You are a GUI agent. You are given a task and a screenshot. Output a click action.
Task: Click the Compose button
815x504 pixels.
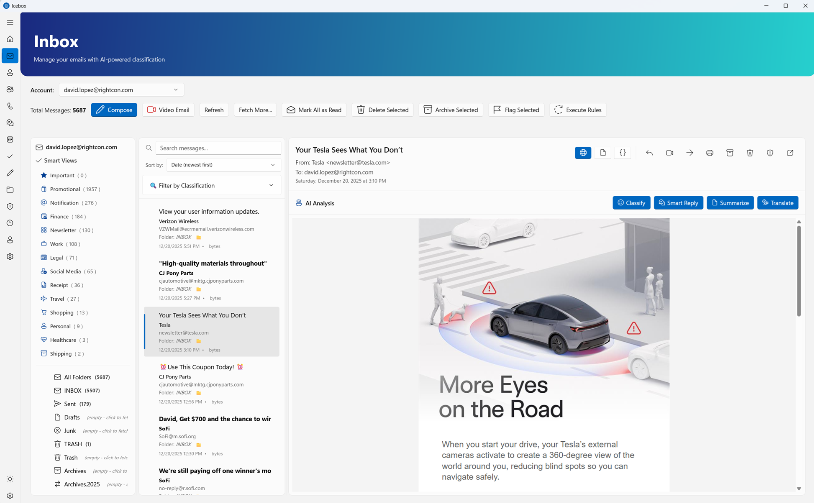tap(114, 110)
